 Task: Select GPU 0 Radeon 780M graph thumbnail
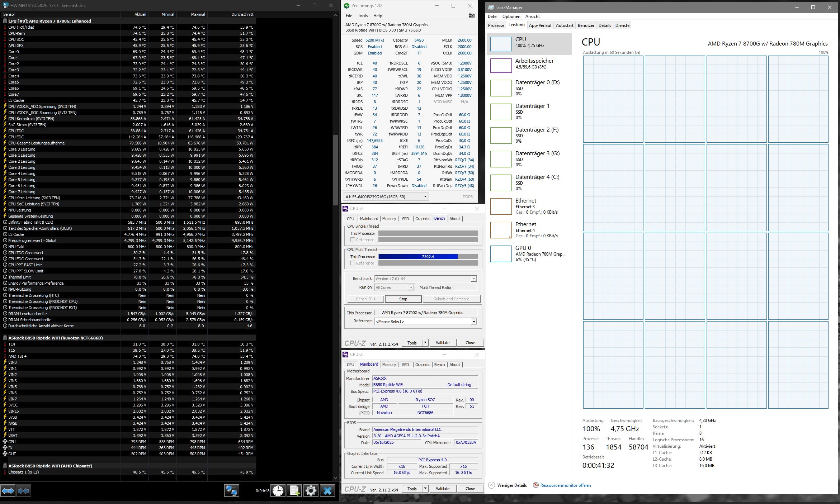pyautogui.click(x=501, y=253)
